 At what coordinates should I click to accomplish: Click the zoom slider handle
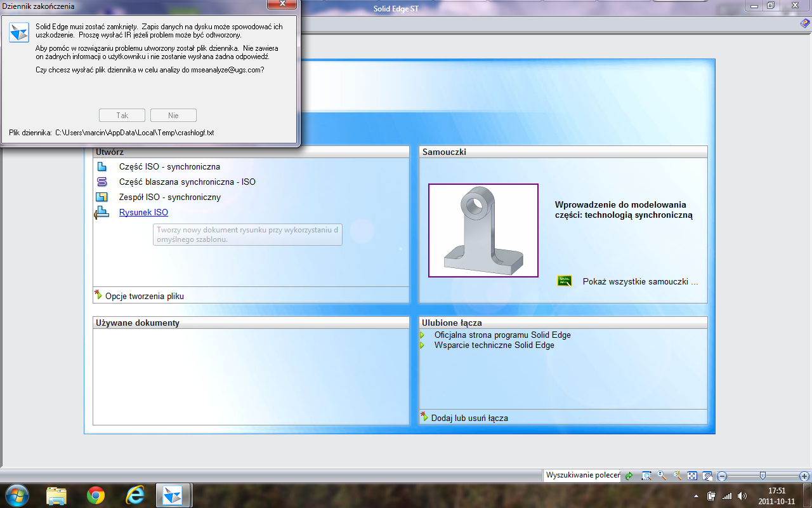coord(763,476)
